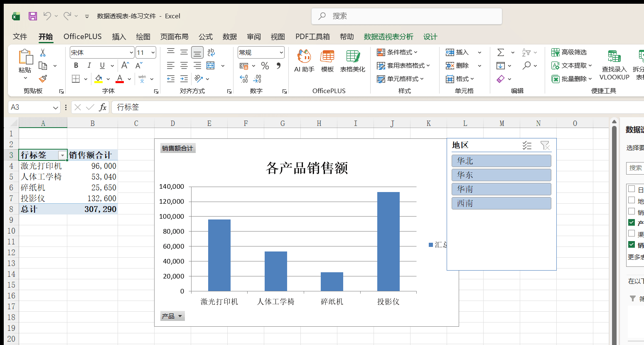The image size is (644, 345).
Task: Uncheck the first checked field checkbox
Action: click(x=632, y=222)
